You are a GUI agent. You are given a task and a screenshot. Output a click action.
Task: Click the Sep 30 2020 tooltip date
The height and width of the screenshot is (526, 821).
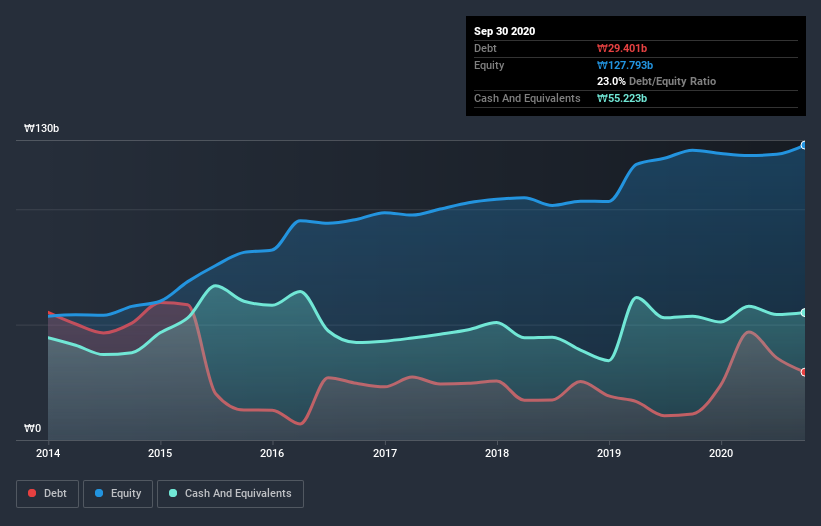505,31
